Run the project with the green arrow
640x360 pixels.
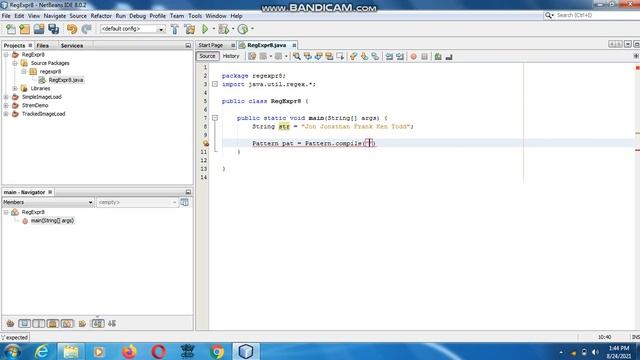205,29
